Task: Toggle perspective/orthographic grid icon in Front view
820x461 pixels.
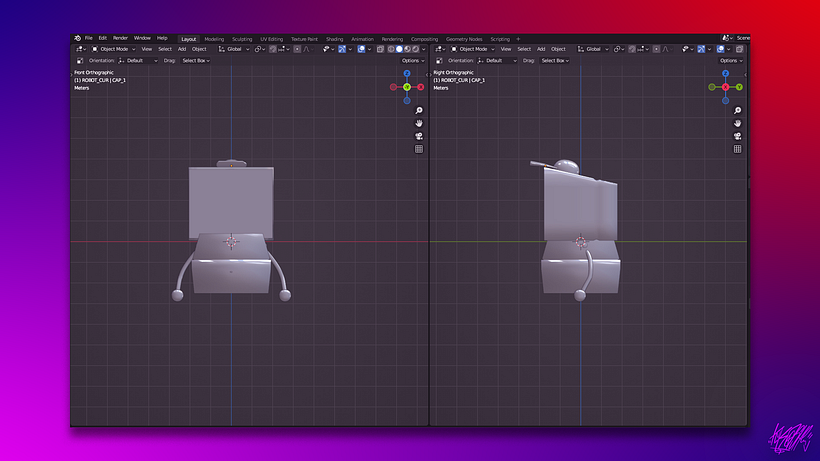Action: pyautogui.click(x=419, y=149)
